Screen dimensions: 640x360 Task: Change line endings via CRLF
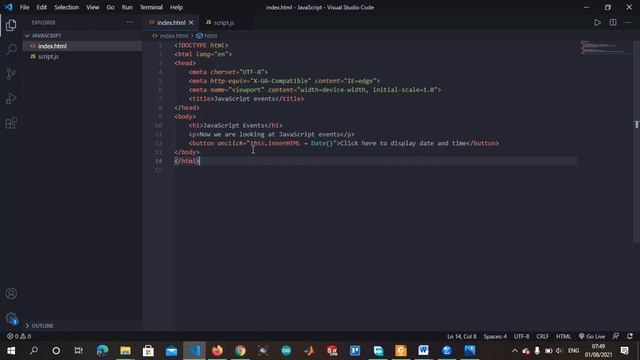[542, 336]
